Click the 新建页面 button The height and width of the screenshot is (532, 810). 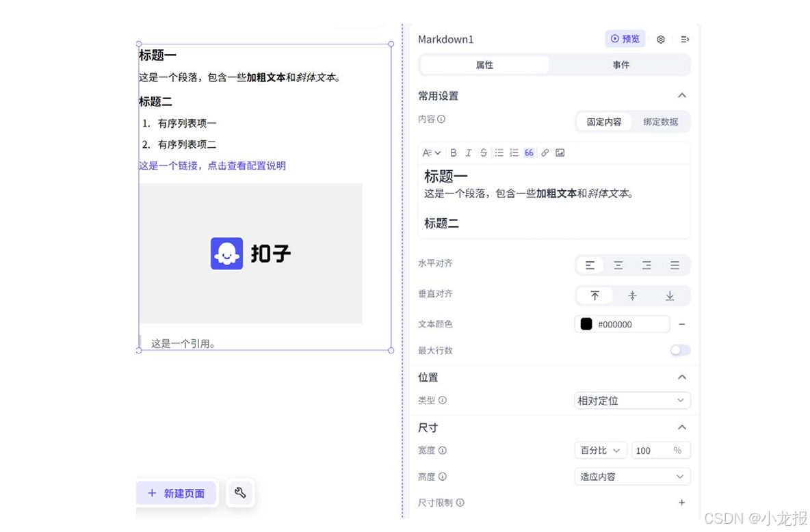point(177,493)
